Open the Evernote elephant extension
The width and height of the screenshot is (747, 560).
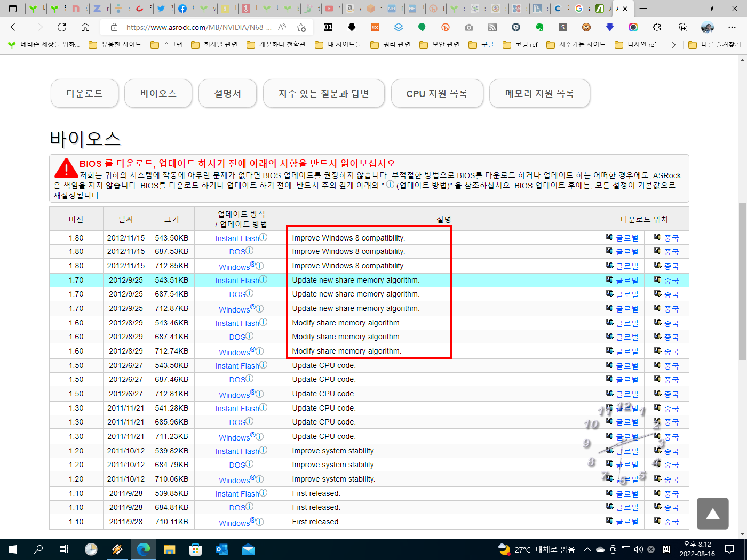pos(539,27)
